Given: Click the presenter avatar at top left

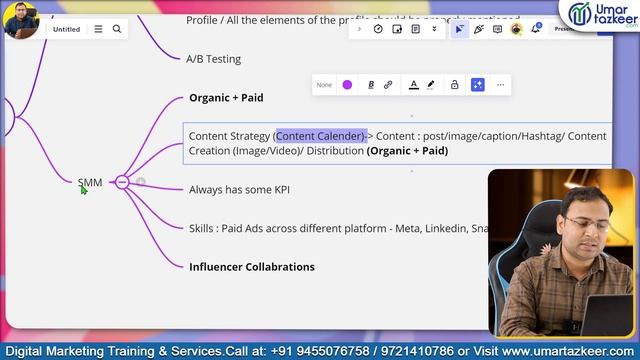Looking at the screenshot, I should [20, 20].
